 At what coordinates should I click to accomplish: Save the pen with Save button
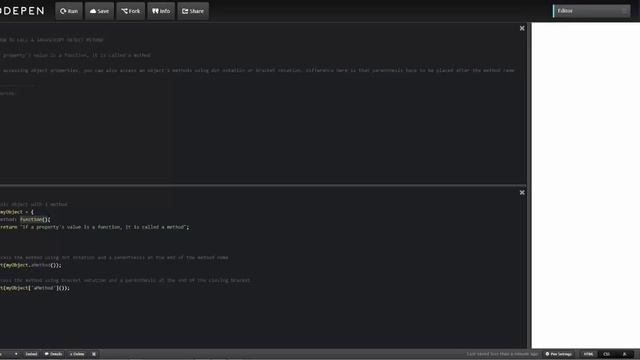(99, 11)
